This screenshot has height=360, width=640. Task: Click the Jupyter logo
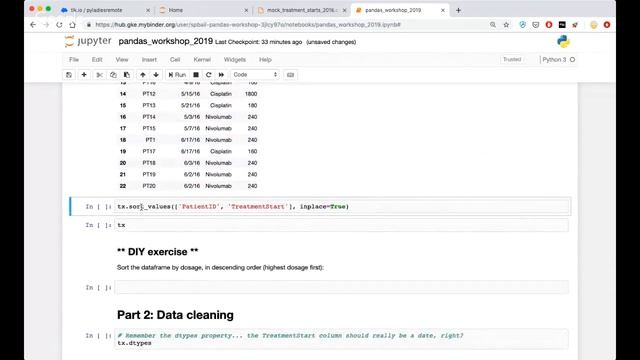click(x=88, y=41)
